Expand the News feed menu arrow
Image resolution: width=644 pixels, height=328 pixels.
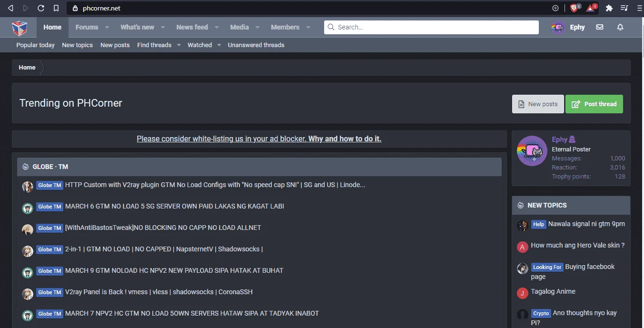(x=217, y=28)
